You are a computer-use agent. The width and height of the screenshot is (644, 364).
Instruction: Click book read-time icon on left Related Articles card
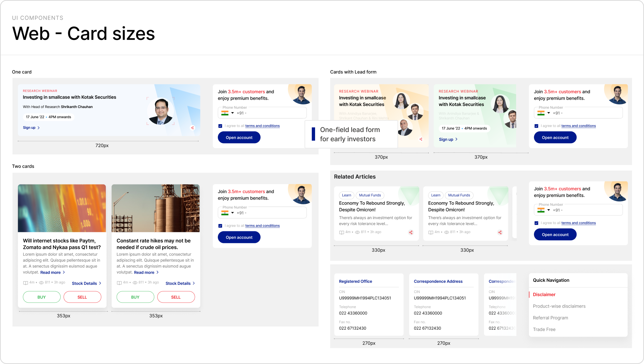pyautogui.click(x=341, y=232)
